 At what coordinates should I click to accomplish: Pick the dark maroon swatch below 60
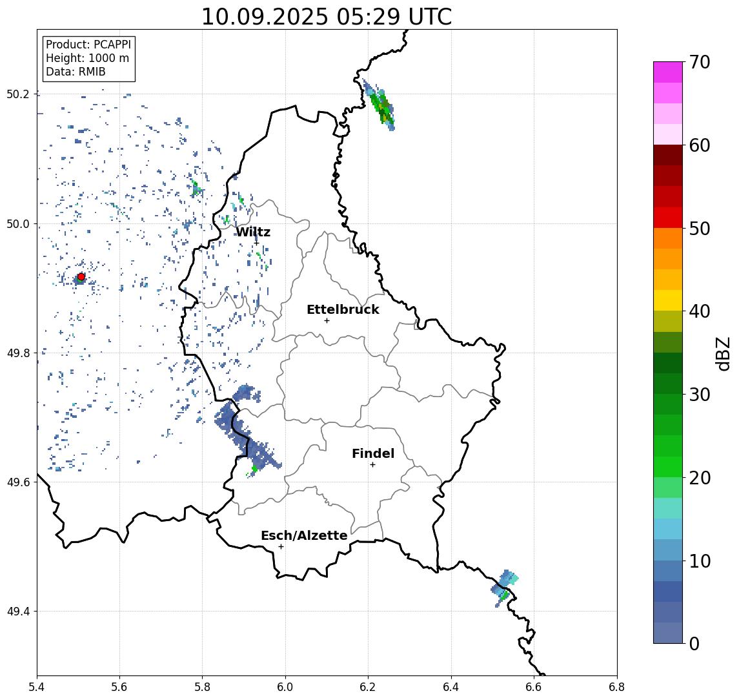coord(668,155)
